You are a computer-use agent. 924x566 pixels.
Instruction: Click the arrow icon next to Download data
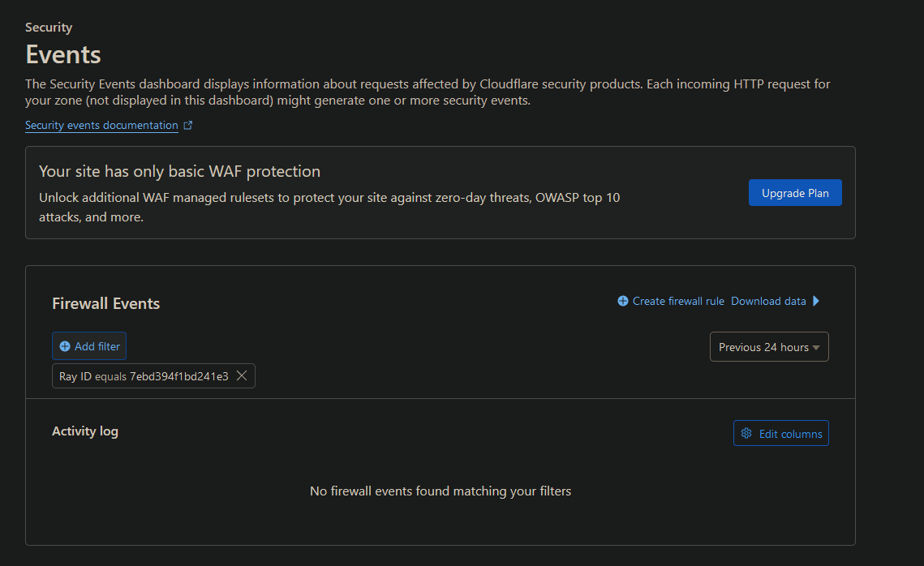tap(818, 301)
